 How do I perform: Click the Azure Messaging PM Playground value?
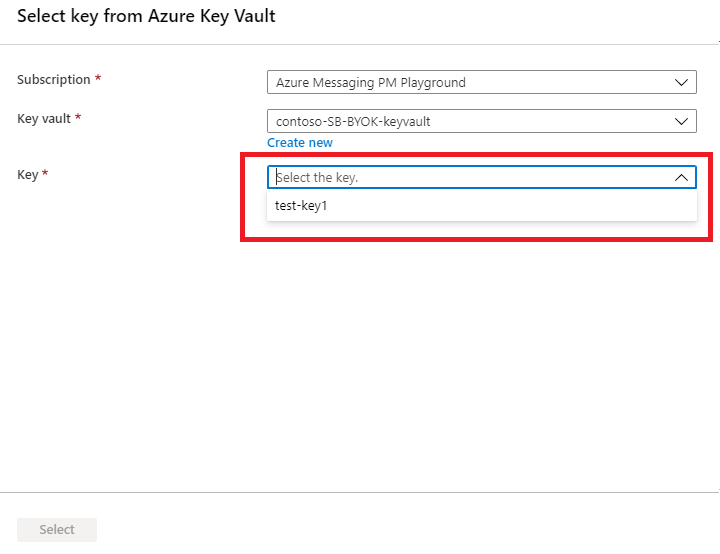(370, 82)
